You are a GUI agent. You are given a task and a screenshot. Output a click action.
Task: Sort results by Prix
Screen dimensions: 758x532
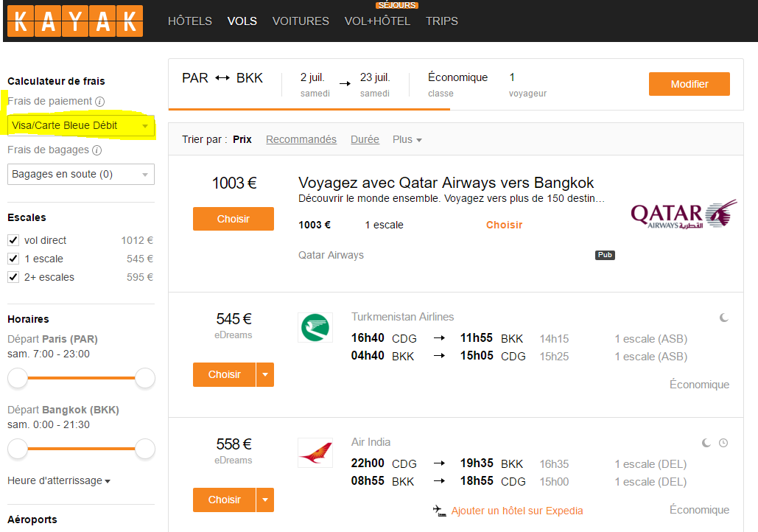coord(242,139)
